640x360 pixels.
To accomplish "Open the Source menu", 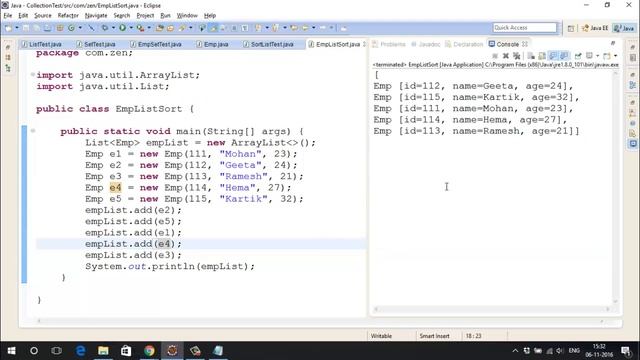I will (43, 16).
